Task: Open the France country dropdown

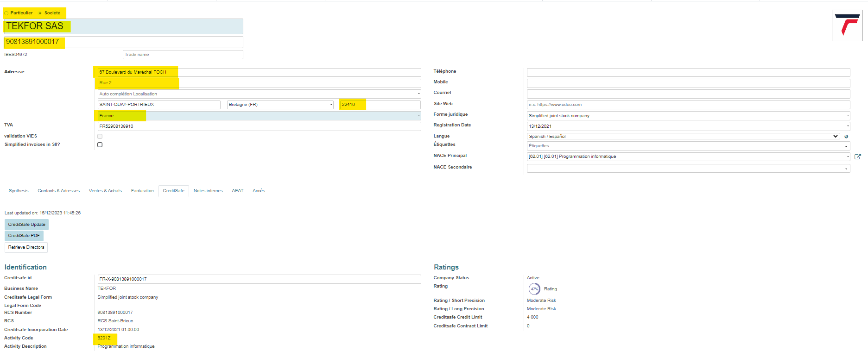Action: click(259, 116)
